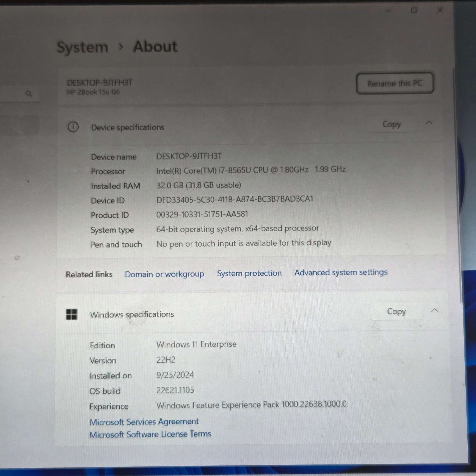Click the Windows logo icon beside Windows specifications
476x476 pixels.
coord(72,314)
